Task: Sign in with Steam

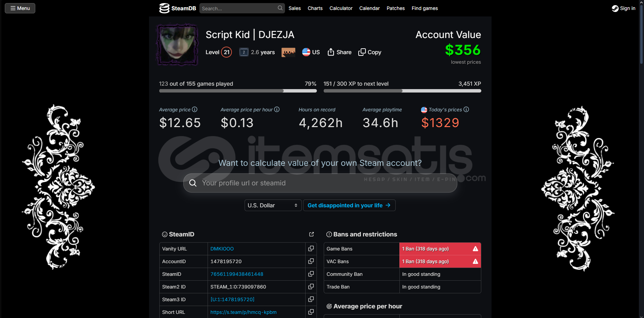Action: (623, 8)
